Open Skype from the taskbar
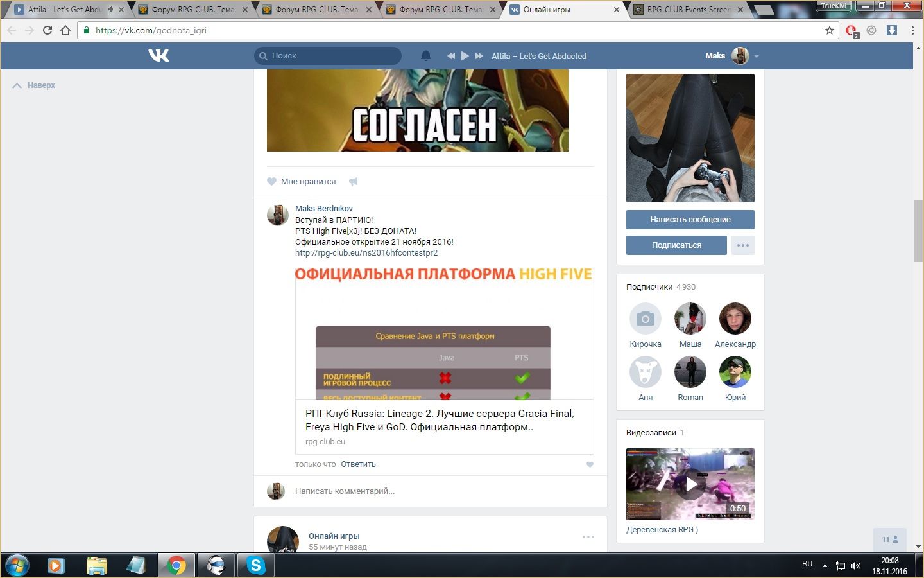924x578 pixels. pos(256,566)
